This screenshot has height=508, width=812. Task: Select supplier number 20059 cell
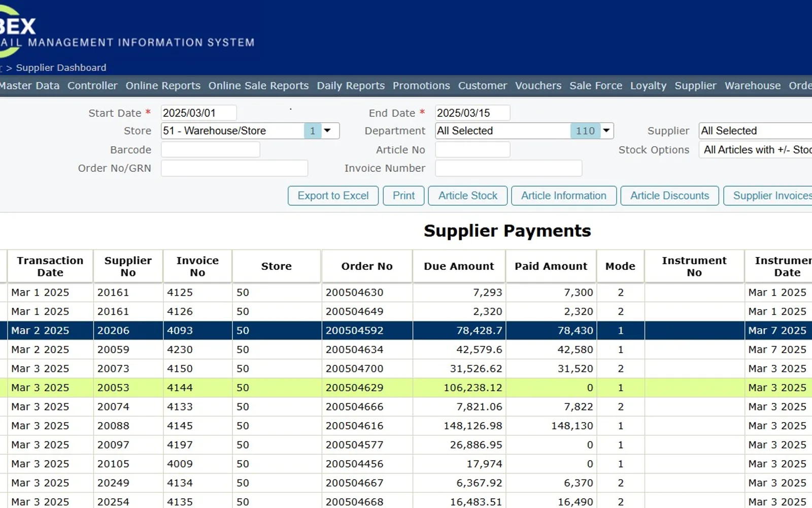(x=128, y=350)
